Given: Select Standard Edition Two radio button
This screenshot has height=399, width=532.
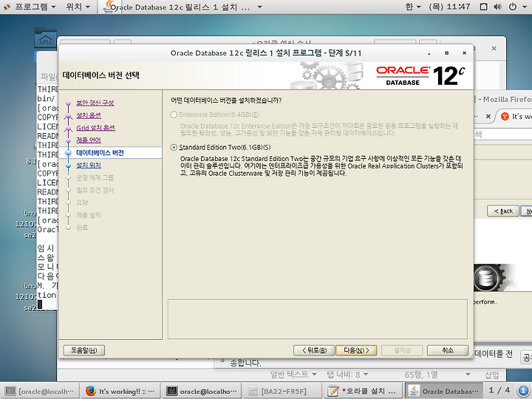Looking at the screenshot, I should [x=174, y=147].
